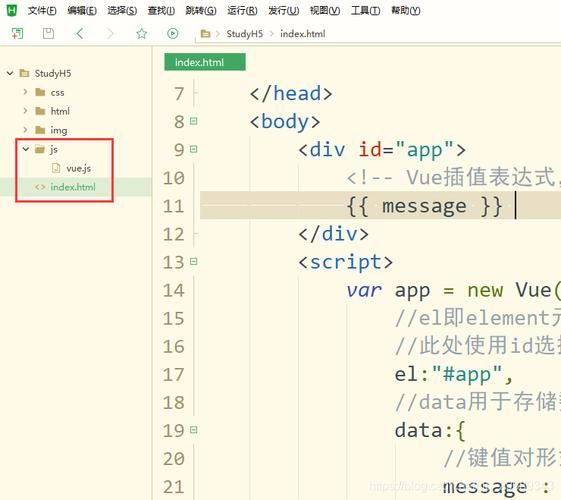
Task: Collapse the js folder chevron
Action: click(x=26, y=149)
